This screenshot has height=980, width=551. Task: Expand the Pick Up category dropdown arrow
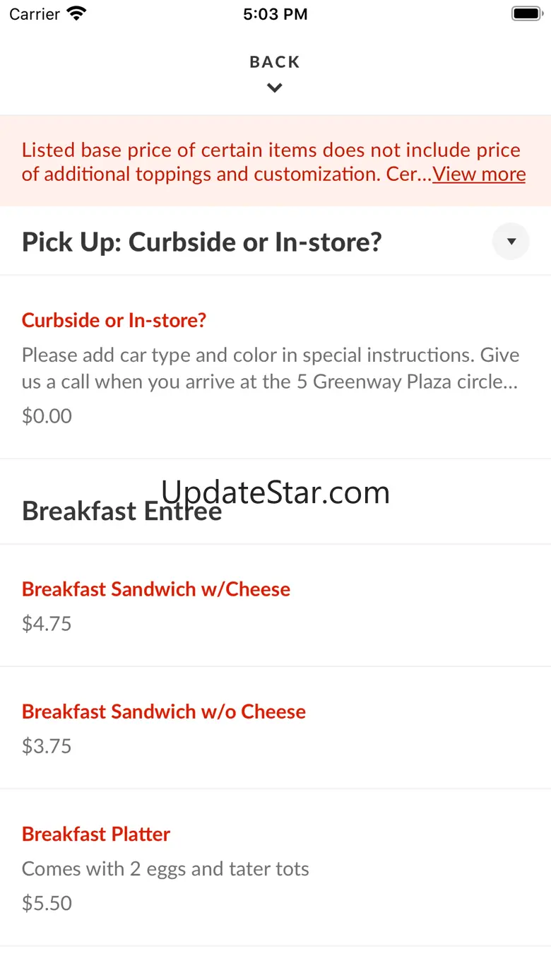tap(511, 242)
